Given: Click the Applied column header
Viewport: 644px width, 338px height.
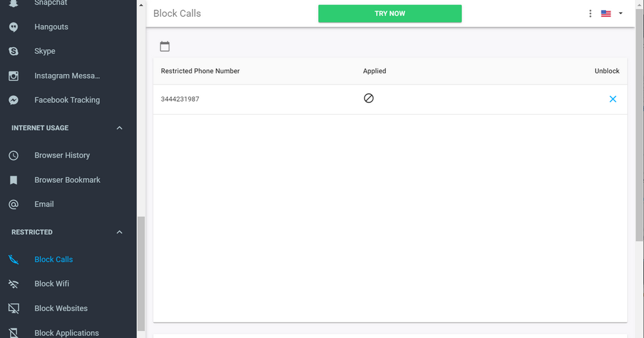Looking at the screenshot, I should pos(374,71).
